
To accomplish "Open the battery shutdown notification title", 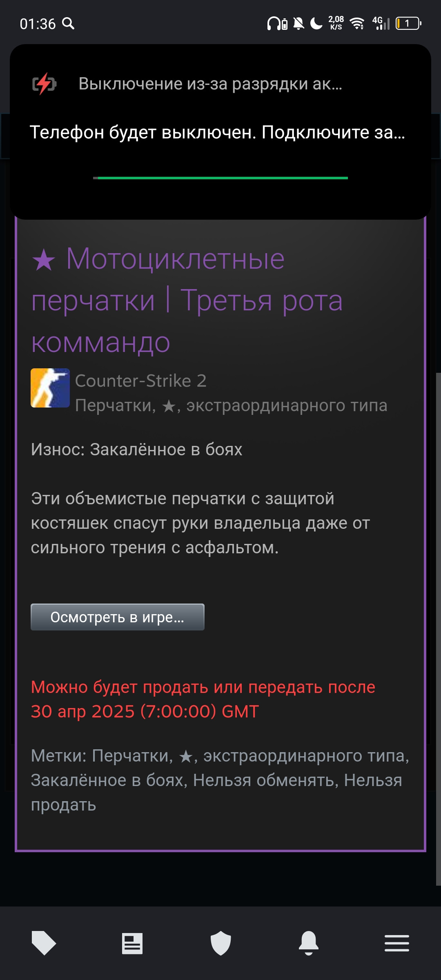I will 210,84.
